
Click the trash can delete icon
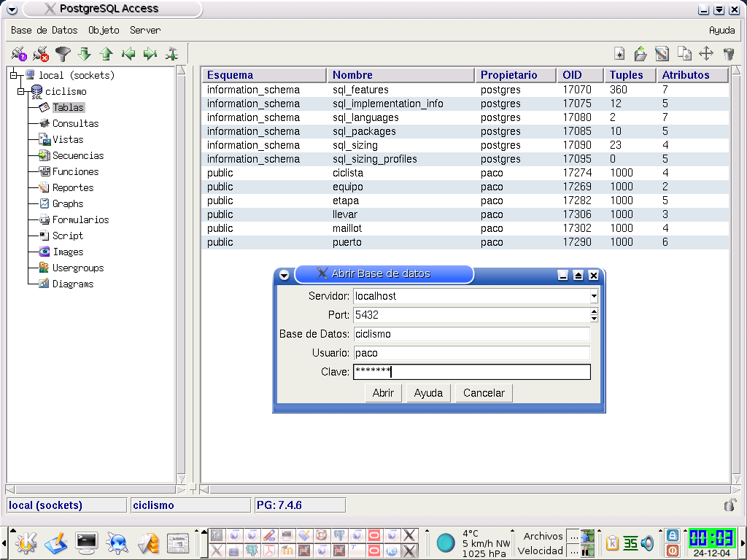point(729,53)
